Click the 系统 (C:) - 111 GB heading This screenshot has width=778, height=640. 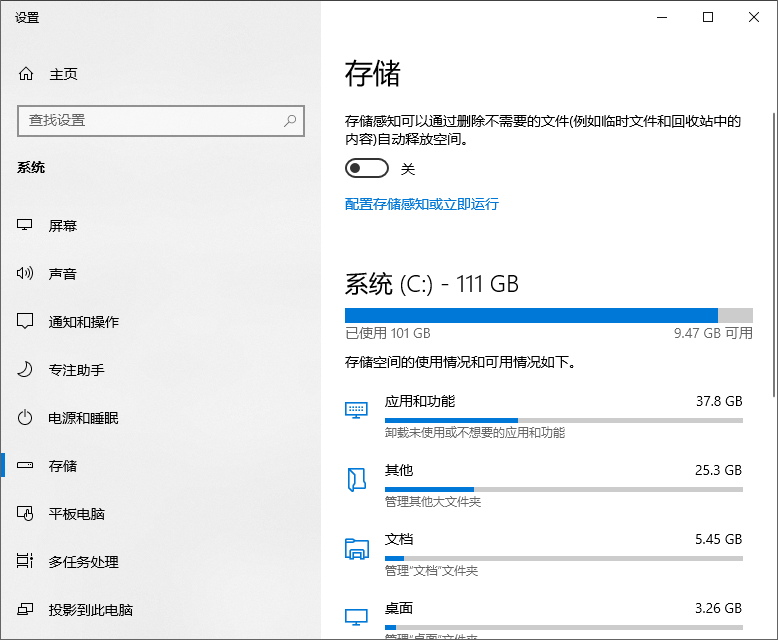point(432,284)
